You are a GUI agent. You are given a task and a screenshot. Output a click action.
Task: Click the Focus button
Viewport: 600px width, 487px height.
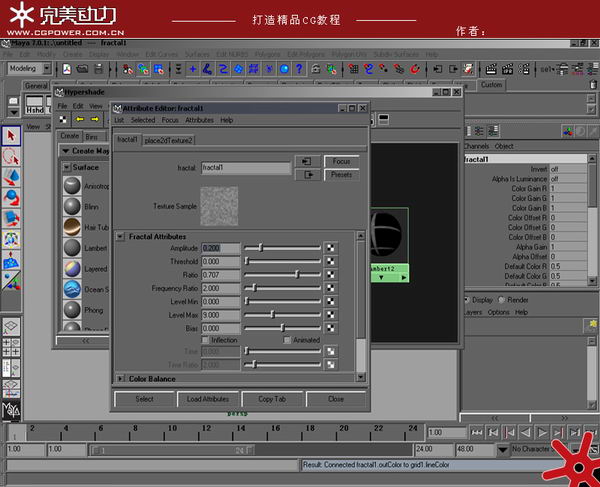point(342,161)
